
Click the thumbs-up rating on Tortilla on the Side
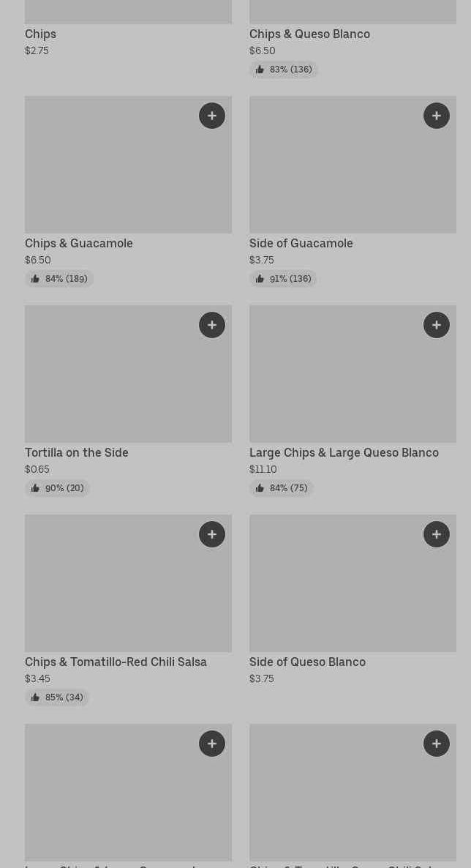(x=57, y=488)
